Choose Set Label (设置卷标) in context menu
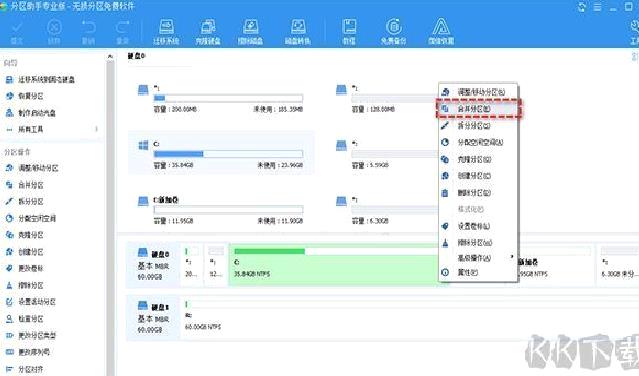The width and height of the screenshot is (639, 376). (478, 226)
